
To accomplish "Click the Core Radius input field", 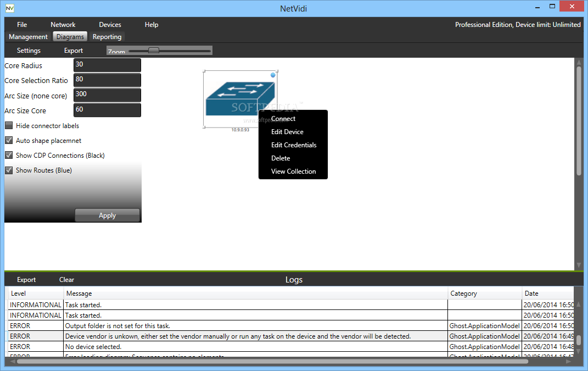I will point(107,65).
